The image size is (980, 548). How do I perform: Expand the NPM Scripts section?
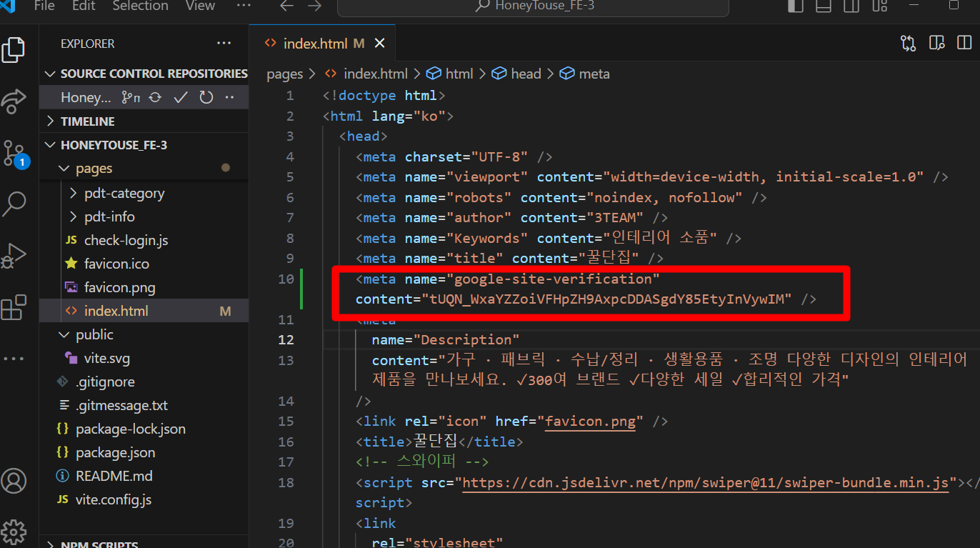[144, 544]
